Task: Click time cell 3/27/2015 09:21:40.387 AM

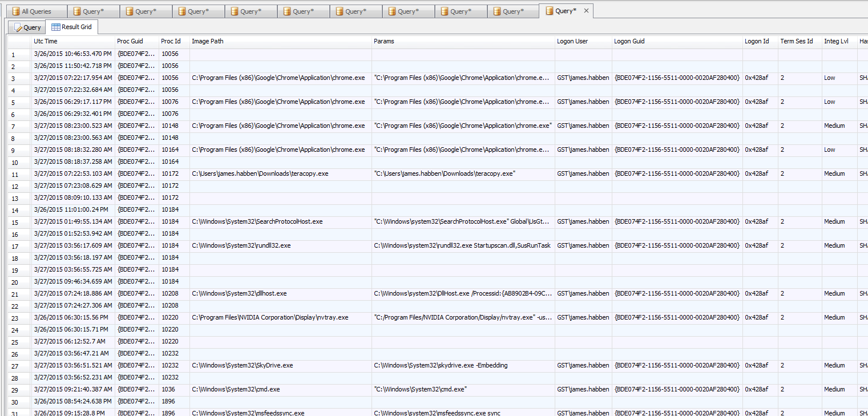Action: tap(73, 389)
